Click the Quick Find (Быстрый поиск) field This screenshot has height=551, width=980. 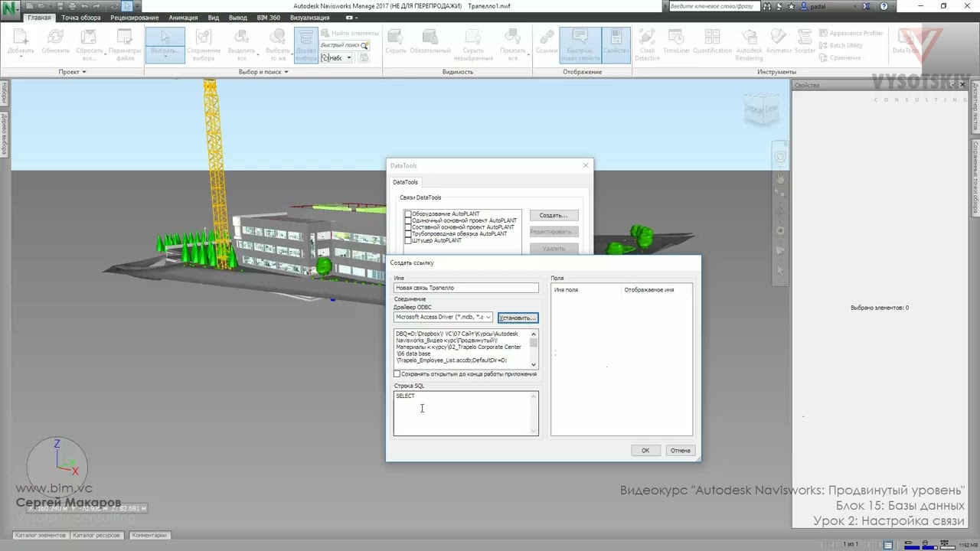(x=345, y=46)
